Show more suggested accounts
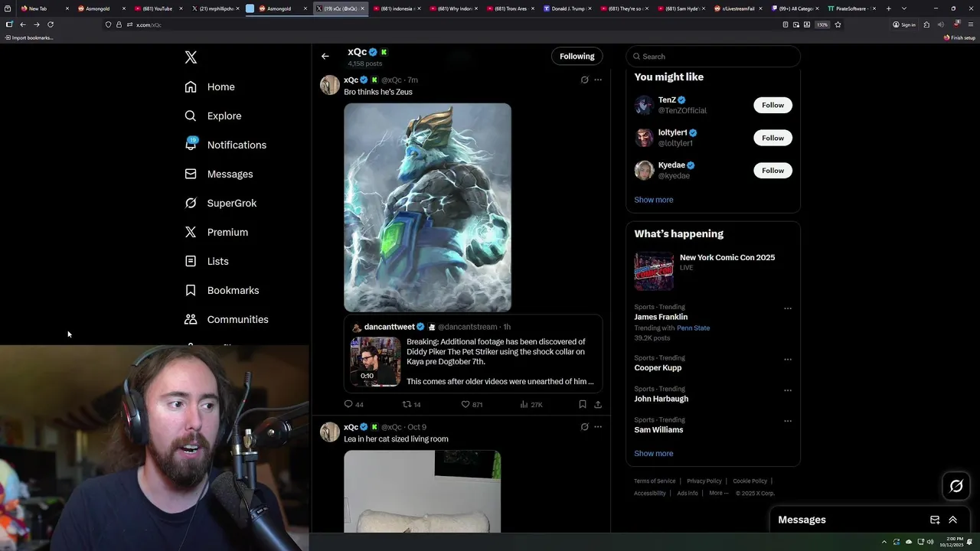Viewport: 980px width, 551px height. tap(654, 200)
